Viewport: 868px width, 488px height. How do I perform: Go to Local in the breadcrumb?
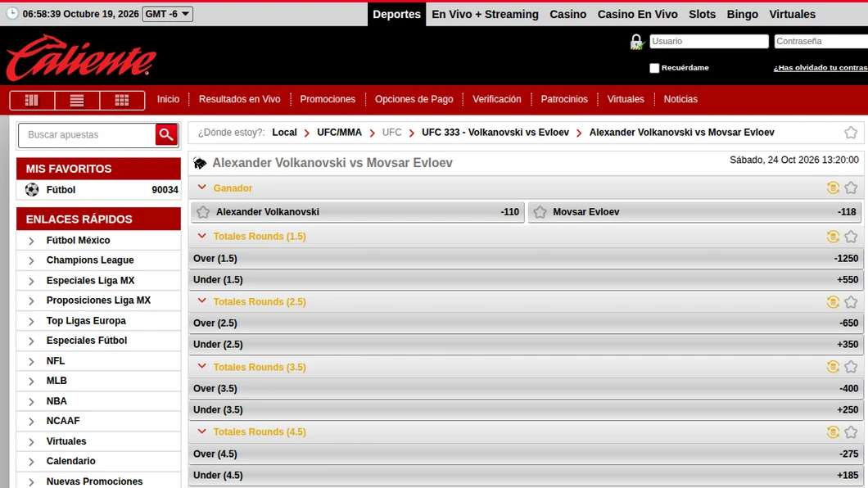coord(284,133)
